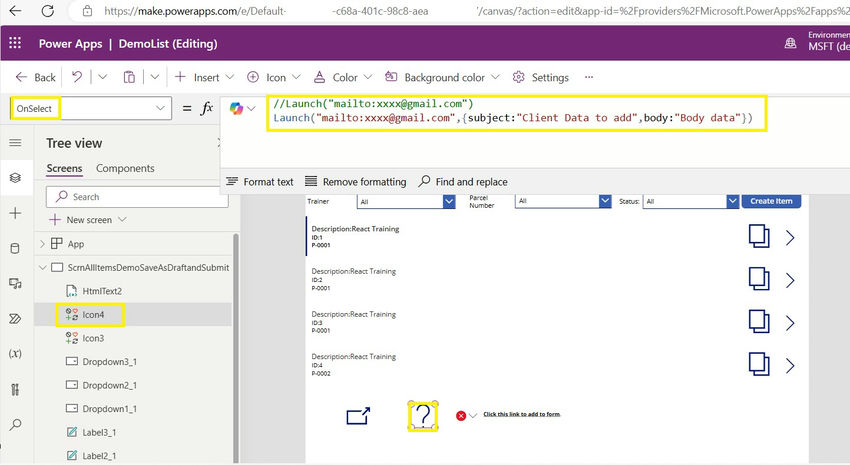850x465 pixels.
Task: Open the Trainer dropdown
Action: pyautogui.click(x=406, y=202)
